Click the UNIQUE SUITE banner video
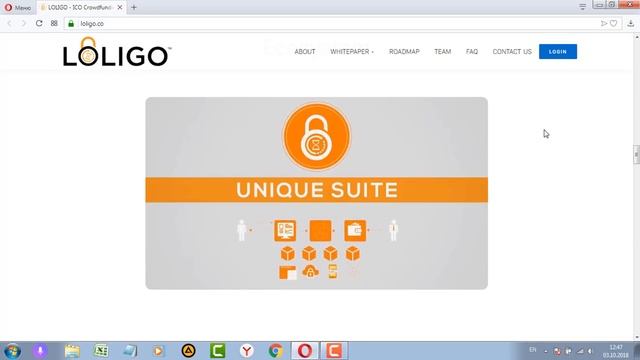Image resolution: width=640 pixels, height=360 pixels. [x=316, y=193]
